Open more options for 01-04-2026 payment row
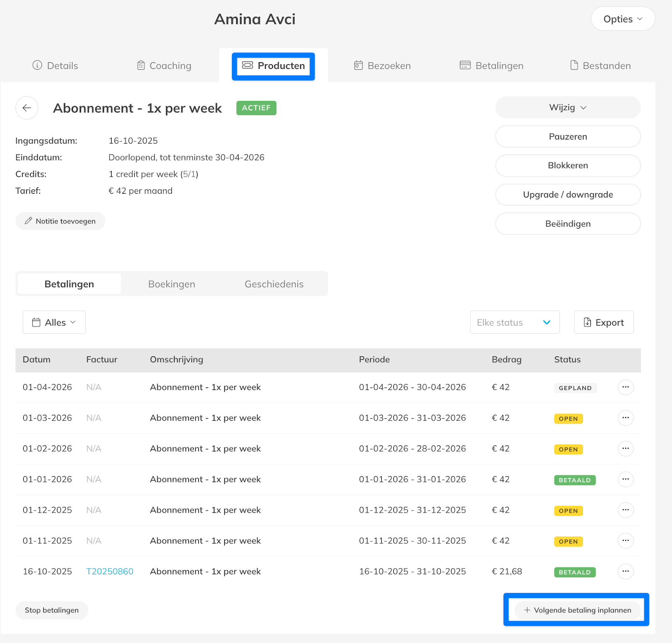 (x=625, y=387)
